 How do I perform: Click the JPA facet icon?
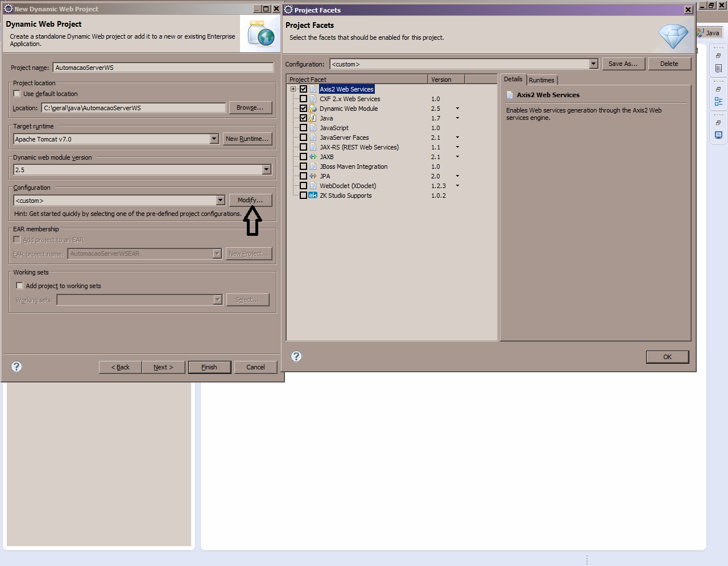point(313,176)
